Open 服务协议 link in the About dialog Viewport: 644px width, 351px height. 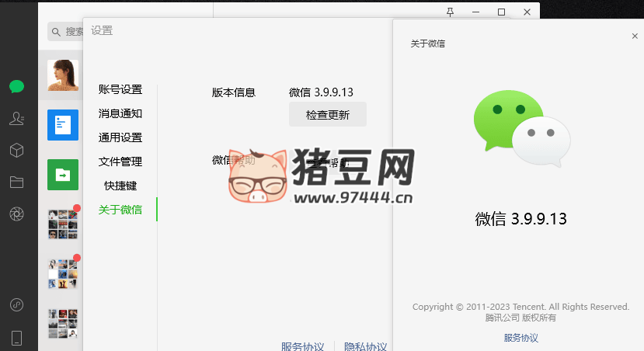520,338
